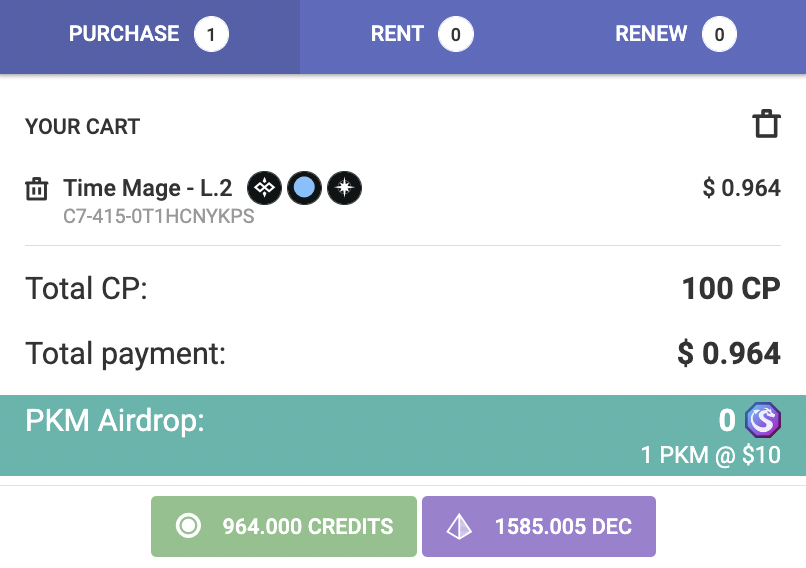Viewport: 806px width, 568px height.
Task: Empty the whole cart using the trash icon
Action: (x=766, y=124)
